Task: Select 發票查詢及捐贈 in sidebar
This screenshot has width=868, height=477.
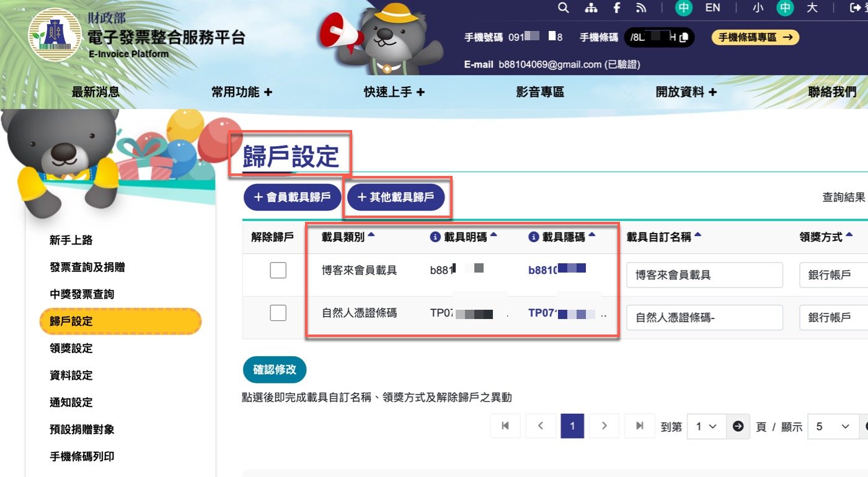Action: click(x=87, y=267)
